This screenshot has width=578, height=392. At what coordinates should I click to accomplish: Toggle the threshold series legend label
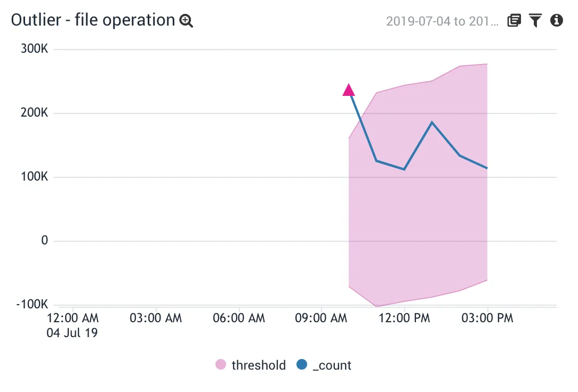click(x=259, y=365)
